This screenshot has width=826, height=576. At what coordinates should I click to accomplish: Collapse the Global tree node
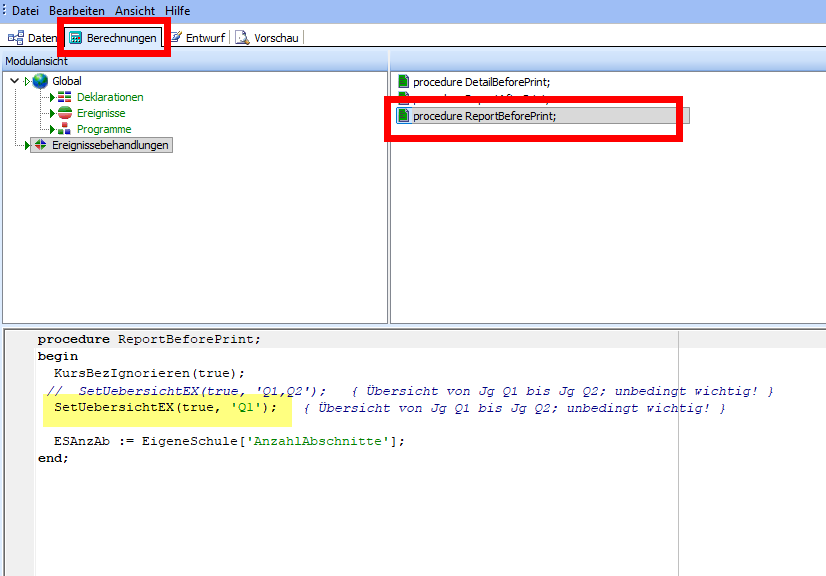click(14, 81)
